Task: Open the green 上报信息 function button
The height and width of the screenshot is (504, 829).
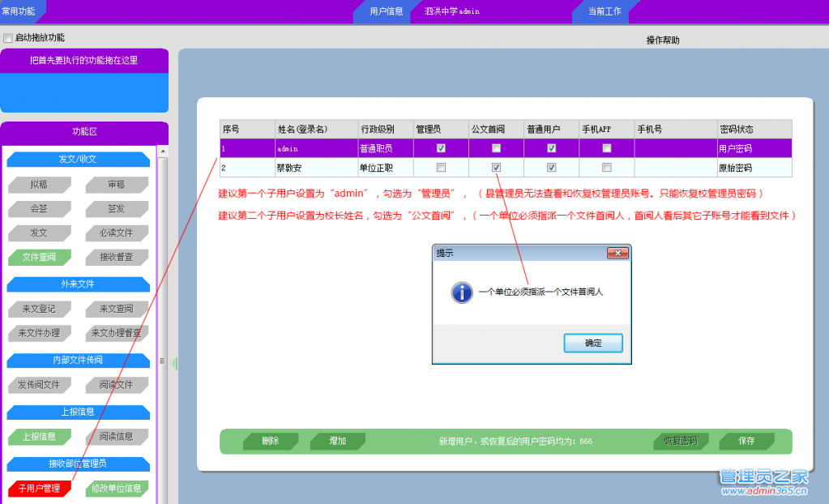Action: coord(39,436)
